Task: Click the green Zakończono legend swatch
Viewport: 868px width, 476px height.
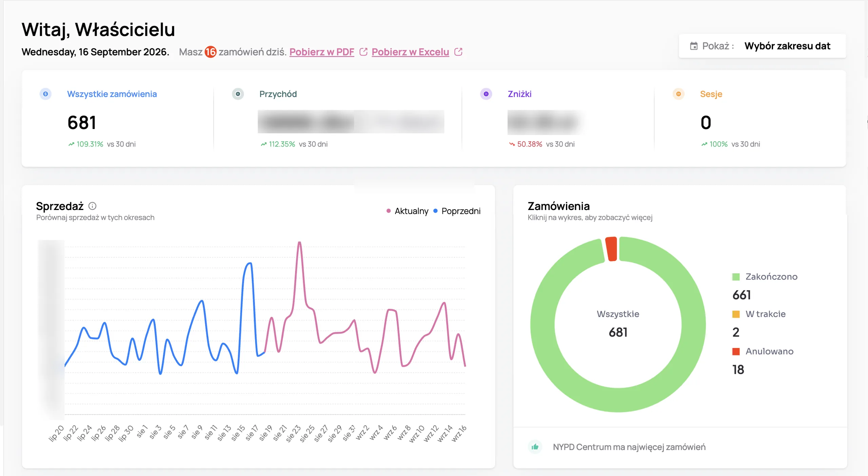Action: click(x=736, y=277)
